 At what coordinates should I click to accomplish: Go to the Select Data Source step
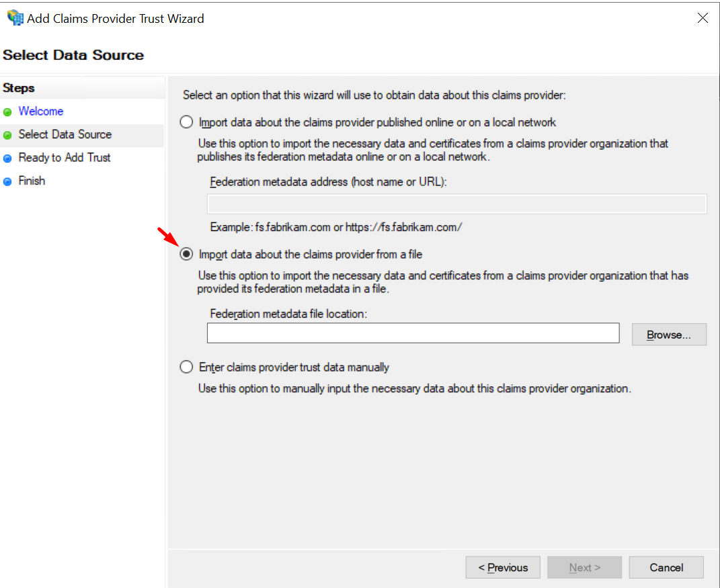click(65, 134)
